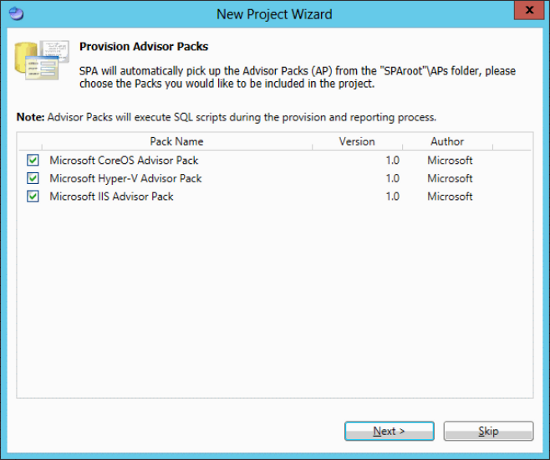The height and width of the screenshot is (460, 550).
Task: Click Next to continue the wizard
Action: pos(389,431)
